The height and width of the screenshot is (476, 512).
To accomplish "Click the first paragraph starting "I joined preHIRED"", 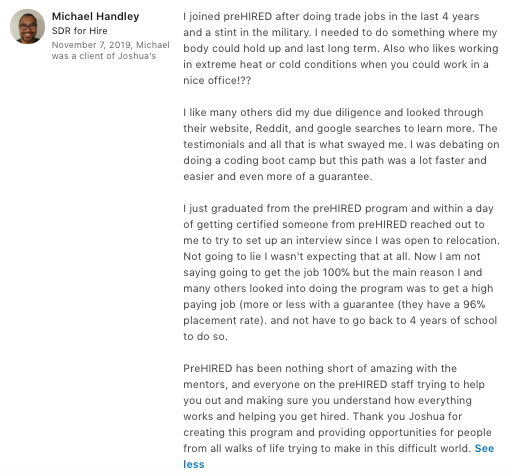I will tap(341, 48).
